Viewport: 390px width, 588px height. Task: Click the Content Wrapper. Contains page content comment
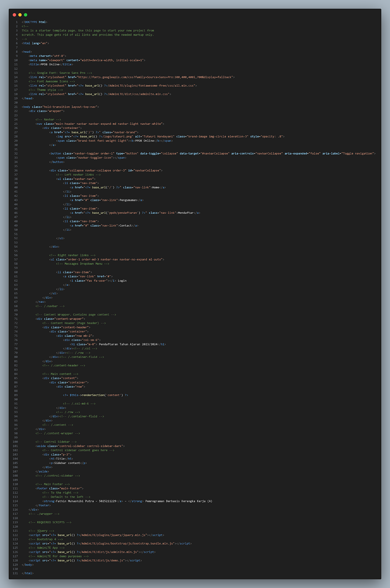point(76,315)
